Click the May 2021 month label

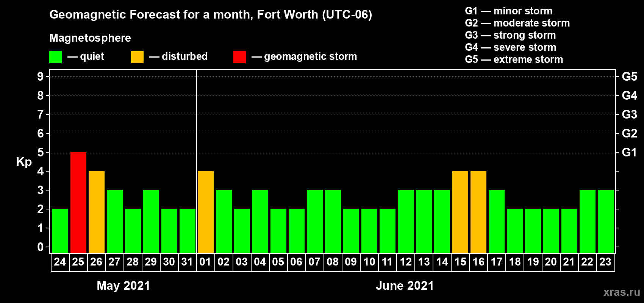click(x=123, y=286)
